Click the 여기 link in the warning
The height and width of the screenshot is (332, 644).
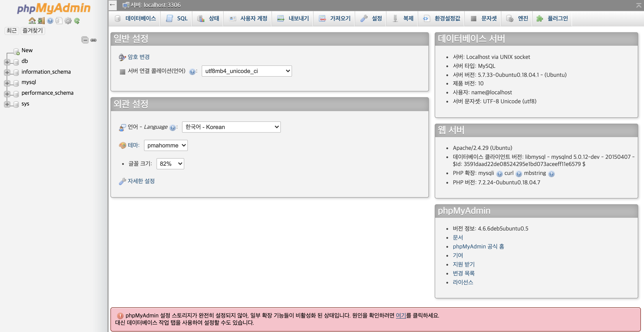(x=401, y=315)
